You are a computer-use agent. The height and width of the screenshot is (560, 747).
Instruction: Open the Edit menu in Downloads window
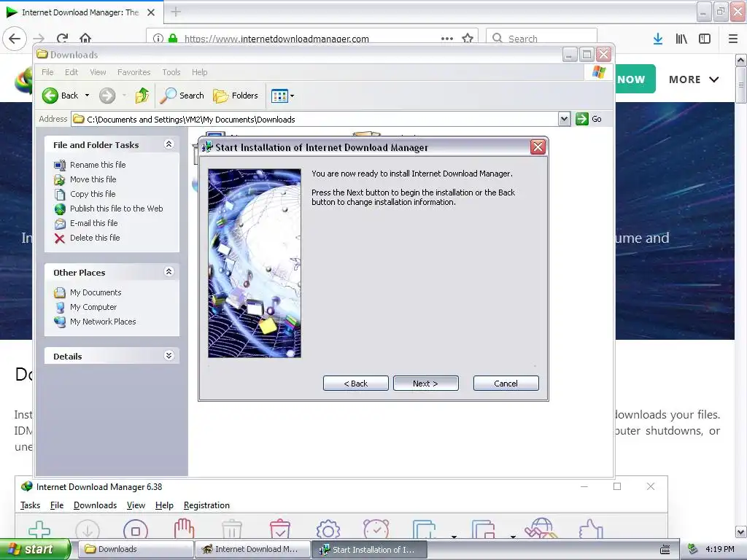71,72
